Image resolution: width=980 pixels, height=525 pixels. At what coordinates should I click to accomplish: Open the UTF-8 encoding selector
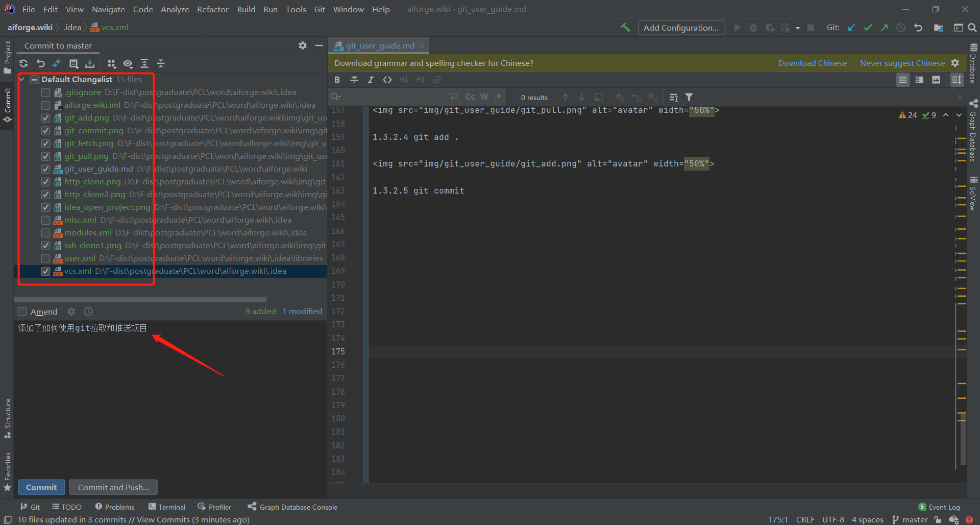[833, 519]
